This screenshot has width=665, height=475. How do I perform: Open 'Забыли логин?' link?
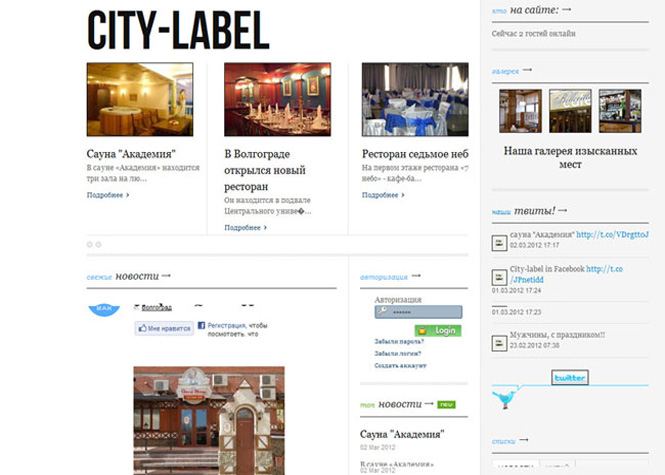397,354
